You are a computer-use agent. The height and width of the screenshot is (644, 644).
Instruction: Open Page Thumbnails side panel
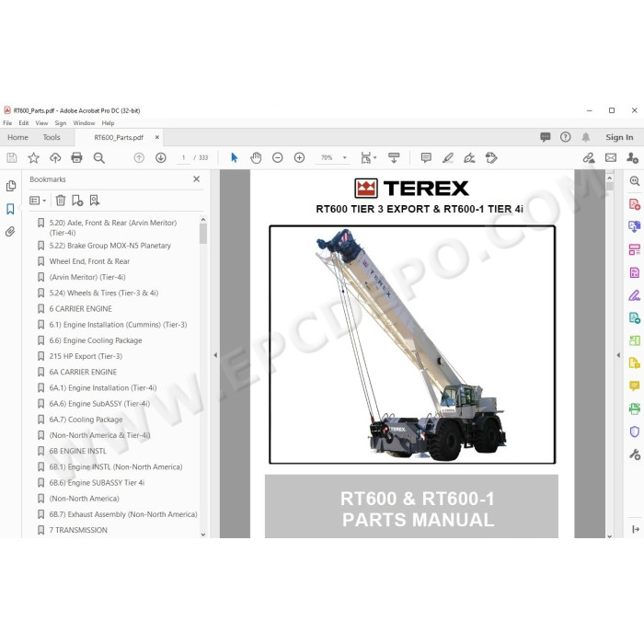11,186
